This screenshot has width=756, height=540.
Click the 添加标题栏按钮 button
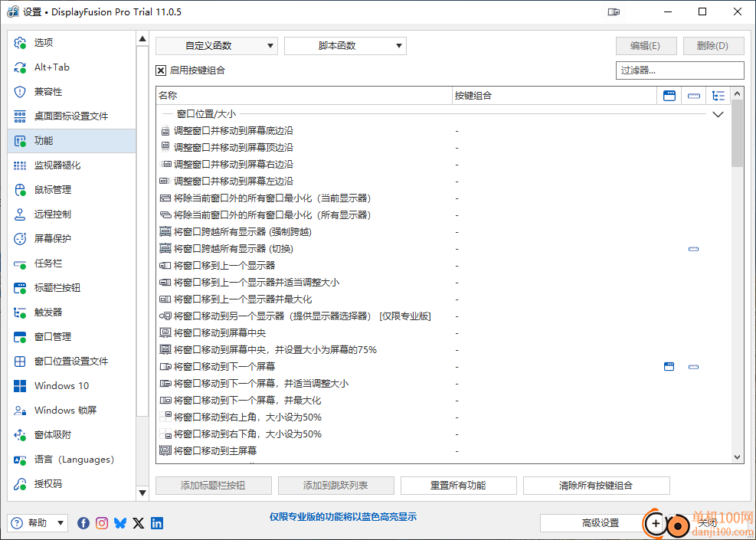(x=214, y=486)
